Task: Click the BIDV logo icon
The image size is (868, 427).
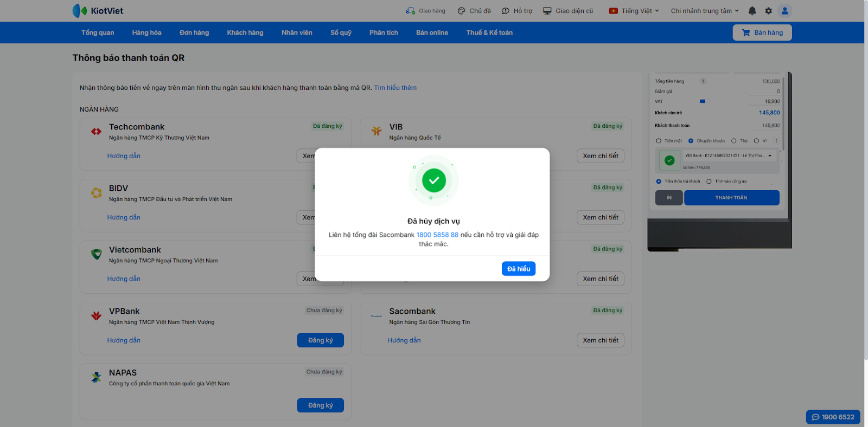Action: (x=97, y=193)
